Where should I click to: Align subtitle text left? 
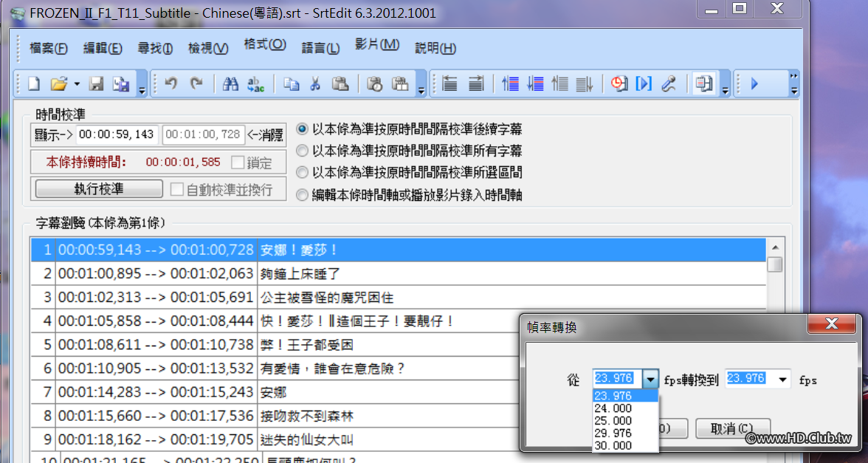(x=449, y=83)
